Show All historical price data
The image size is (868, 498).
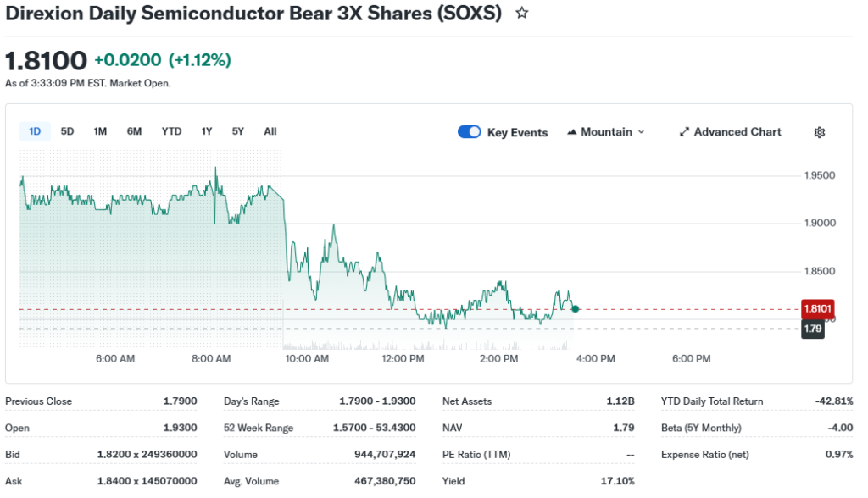pos(270,131)
